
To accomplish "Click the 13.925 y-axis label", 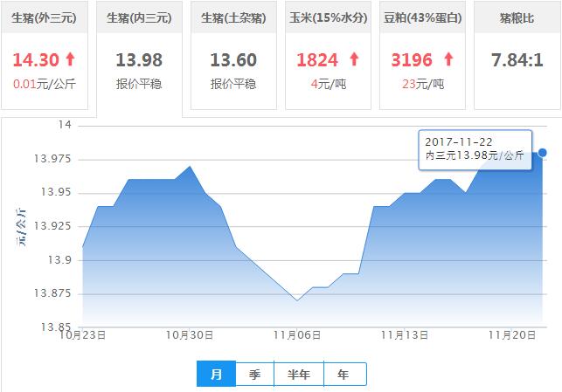I will pyautogui.click(x=52, y=226).
